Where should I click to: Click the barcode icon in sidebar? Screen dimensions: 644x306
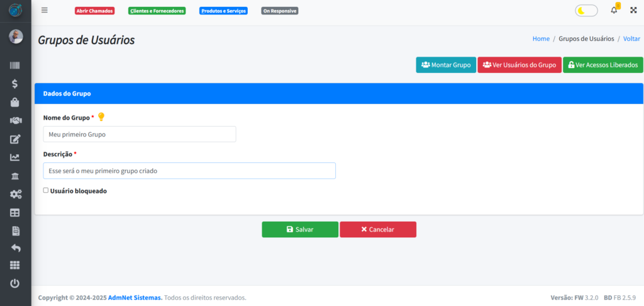(15, 65)
